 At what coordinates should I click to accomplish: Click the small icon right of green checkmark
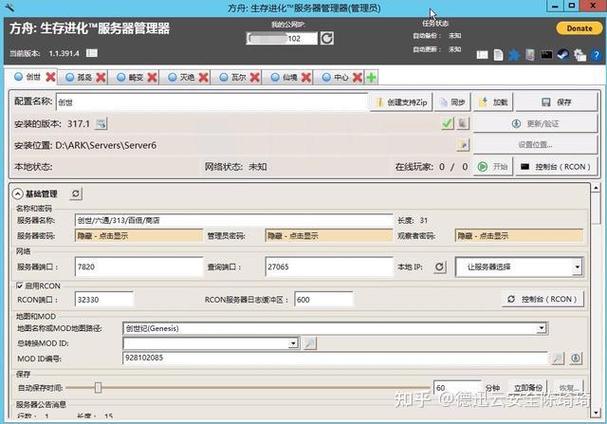tap(462, 124)
